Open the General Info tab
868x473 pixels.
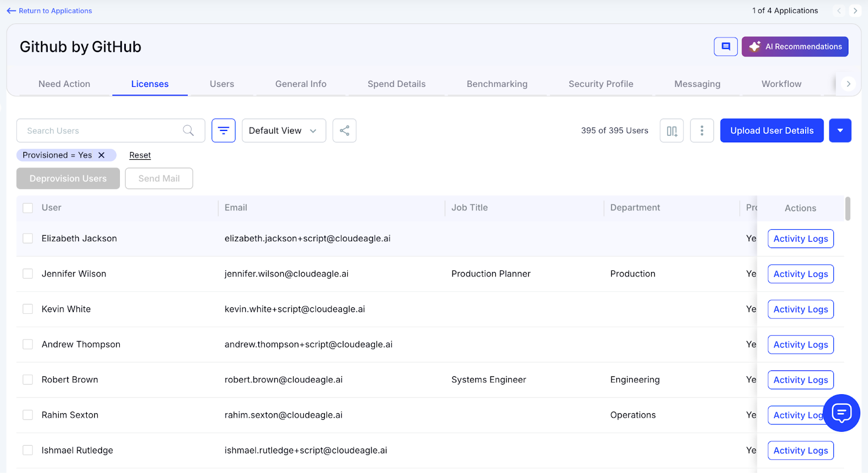click(301, 84)
